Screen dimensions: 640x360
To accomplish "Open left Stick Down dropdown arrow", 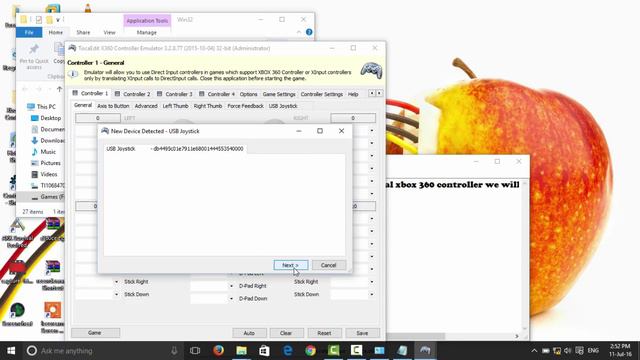I will tap(117, 295).
